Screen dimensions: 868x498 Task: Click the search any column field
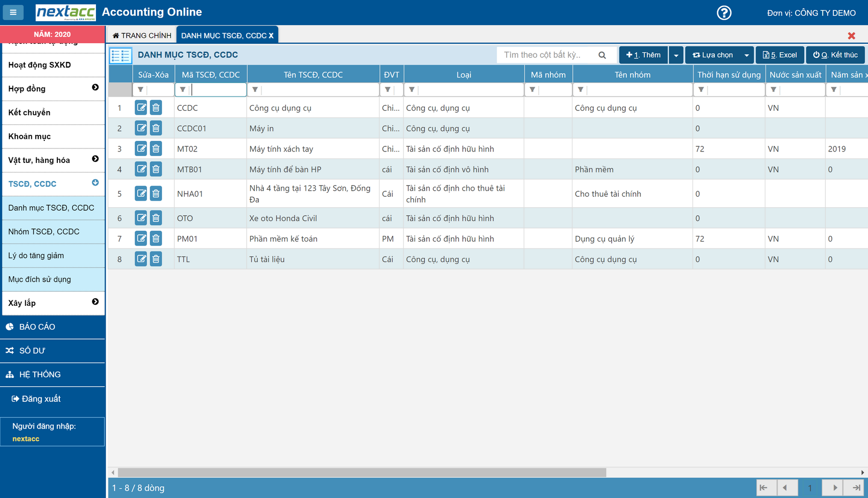548,55
